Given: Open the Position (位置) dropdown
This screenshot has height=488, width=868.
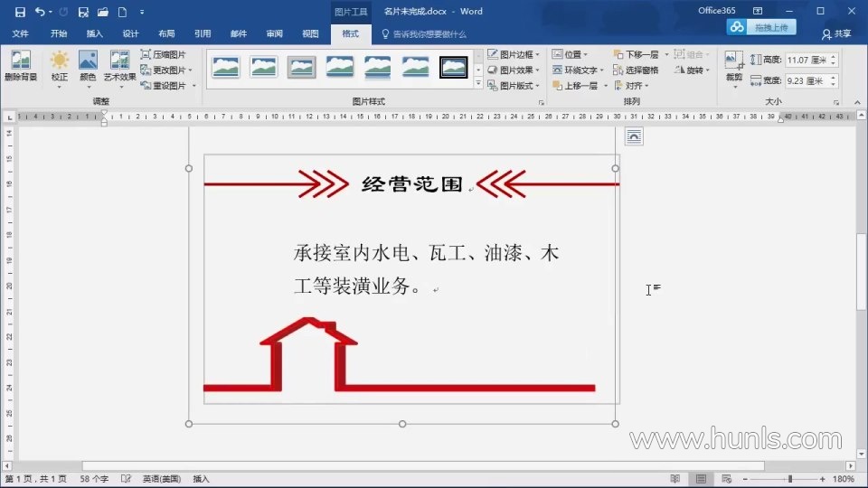Looking at the screenshot, I should click(x=570, y=54).
